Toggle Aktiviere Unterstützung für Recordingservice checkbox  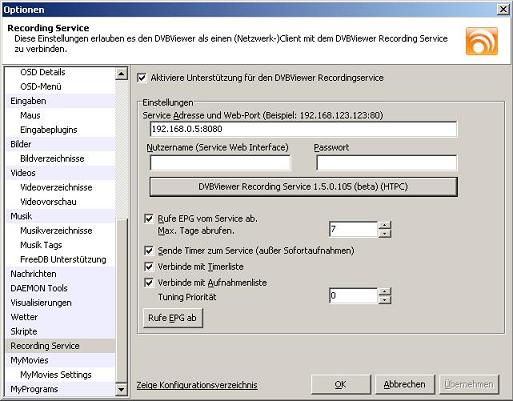coord(142,78)
